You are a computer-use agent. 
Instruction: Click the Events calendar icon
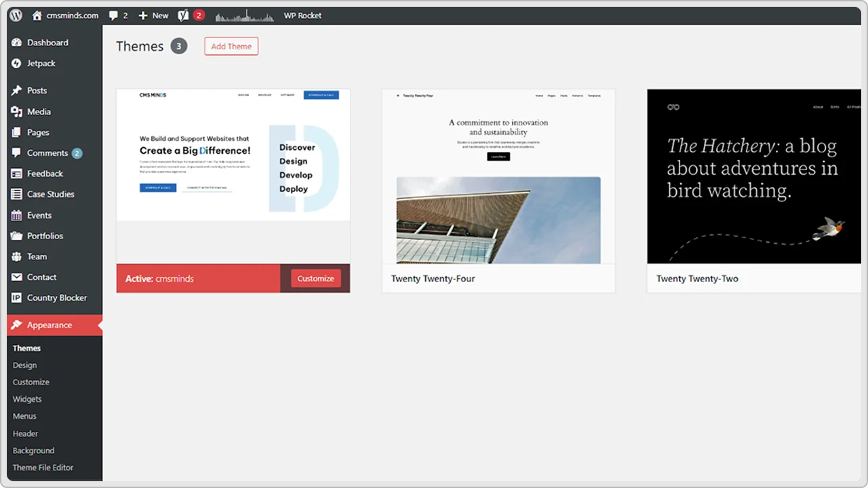click(x=17, y=216)
